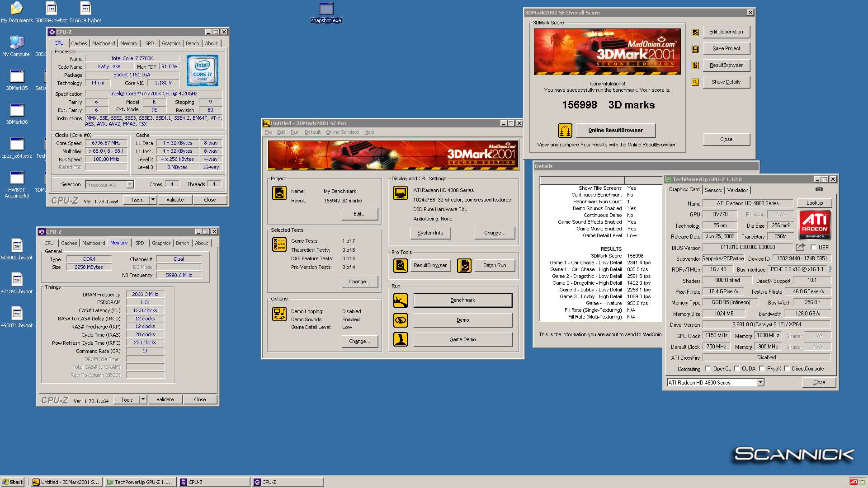Click the Pro Tools ResultBrowser icon

pyautogui.click(x=401, y=266)
